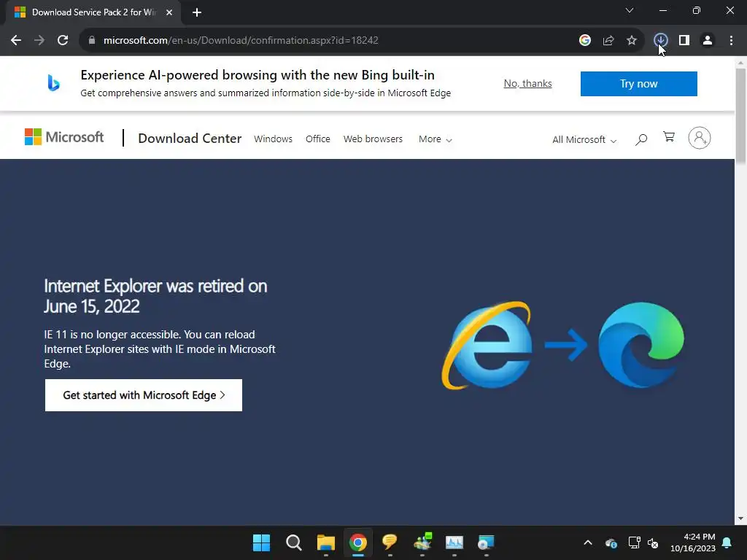Open File Explorer from taskbar
747x560 pixels.
tap(326, 542)
